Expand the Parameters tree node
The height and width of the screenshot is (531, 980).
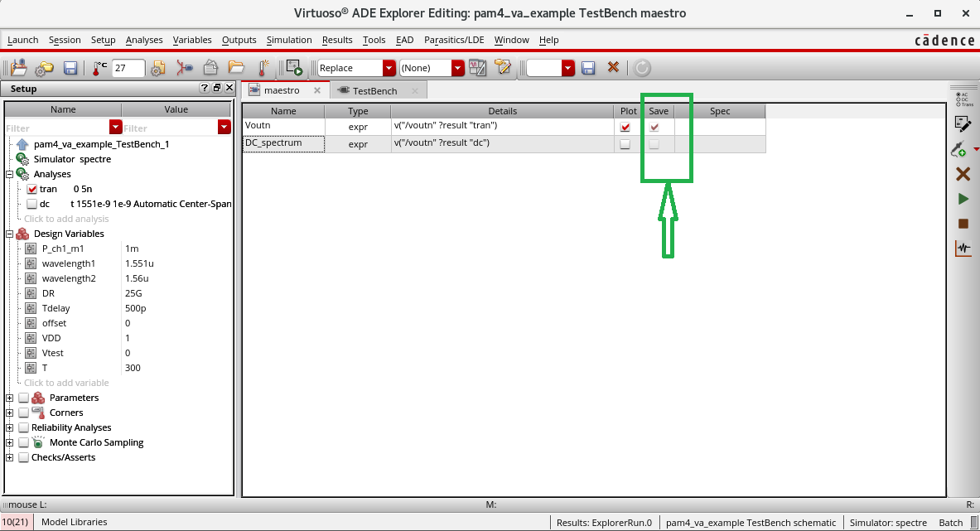[x=9, y=398]
